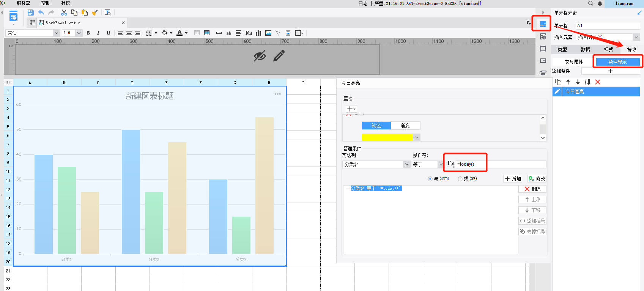This screenshot has width=644, height=291.
Task: Expand the cell border style dropdown arrow
Action: pyautogui.click(x=156, y=33)
